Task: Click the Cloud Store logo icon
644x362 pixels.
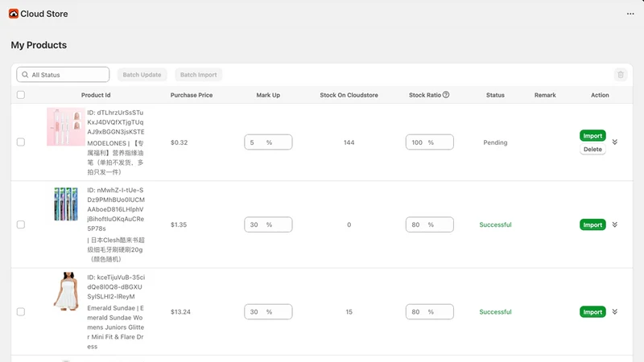Action: point(14,14)
